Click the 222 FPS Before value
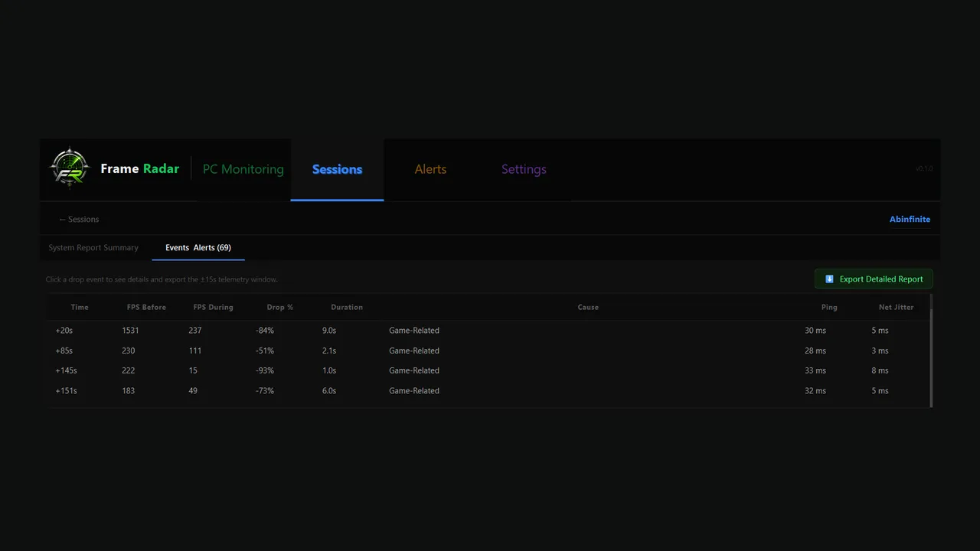The image size is (980, 551). coord(129,370)
